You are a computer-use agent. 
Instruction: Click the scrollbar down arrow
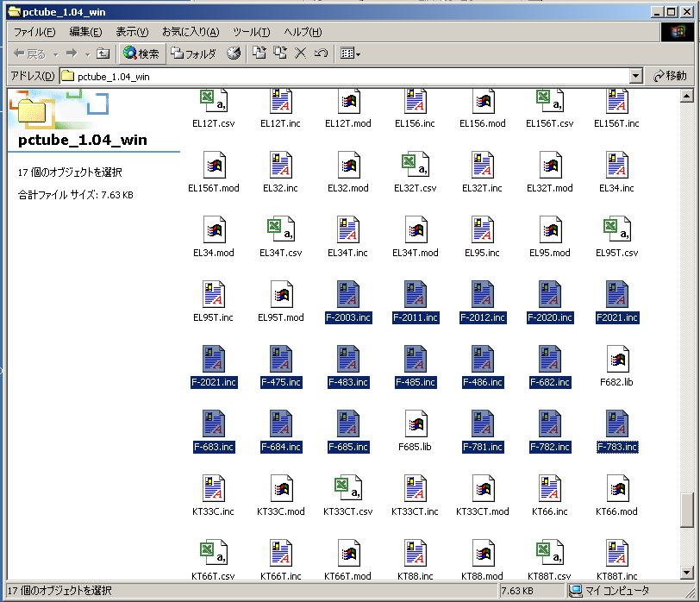pos(686,573)
